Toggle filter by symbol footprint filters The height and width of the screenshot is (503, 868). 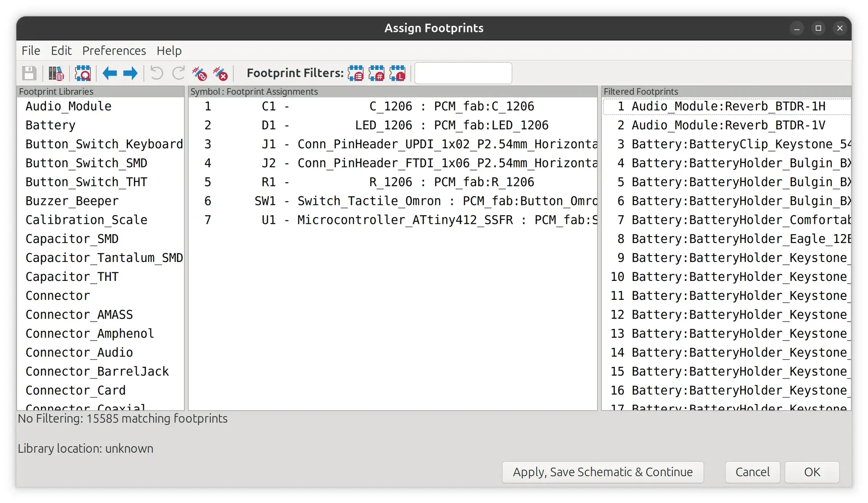[x=356, y=73]
